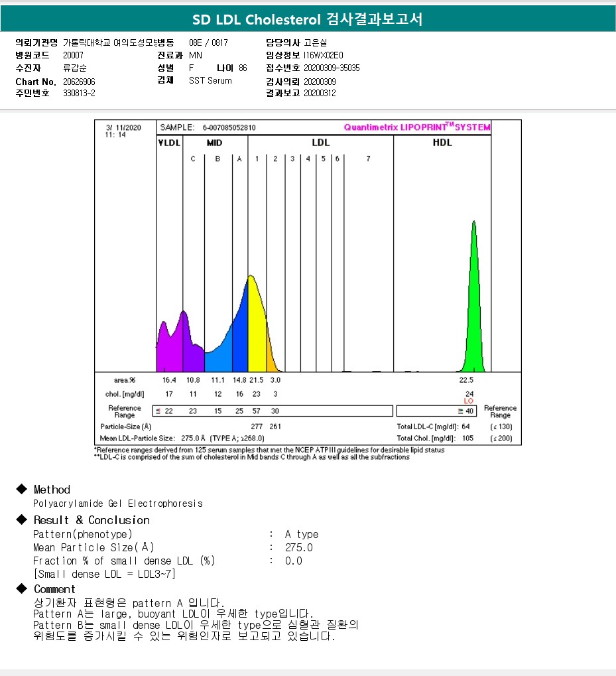Click MID subfraction label C
The width and height of the screenshot is (616, 676).
coord(193,159)
